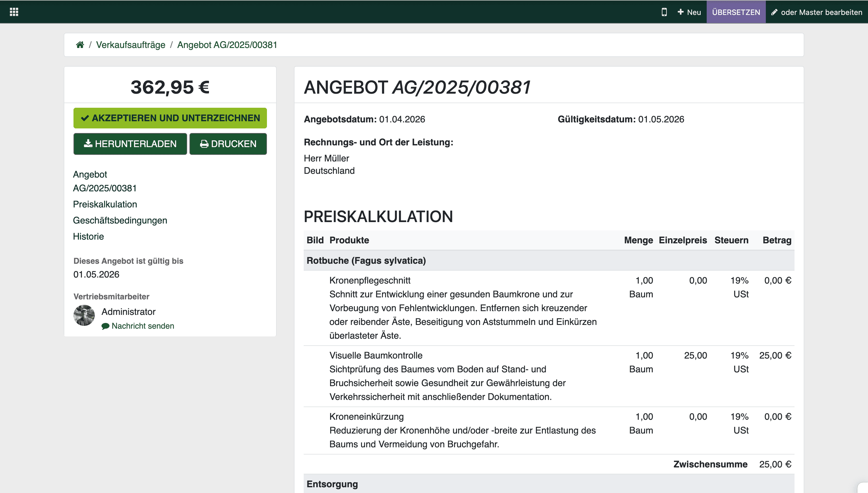Open Verkaufsaufträge breadcrumb link

coord(131,45)
